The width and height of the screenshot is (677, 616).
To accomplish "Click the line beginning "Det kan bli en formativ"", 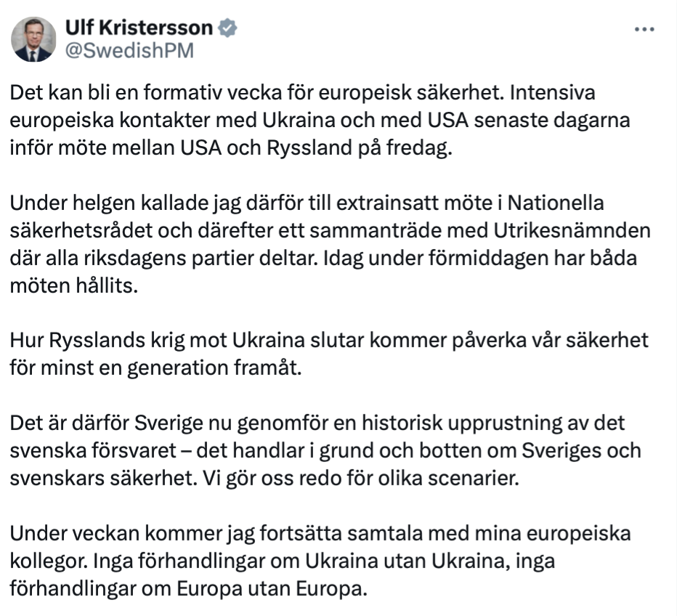I will point(302,93).
